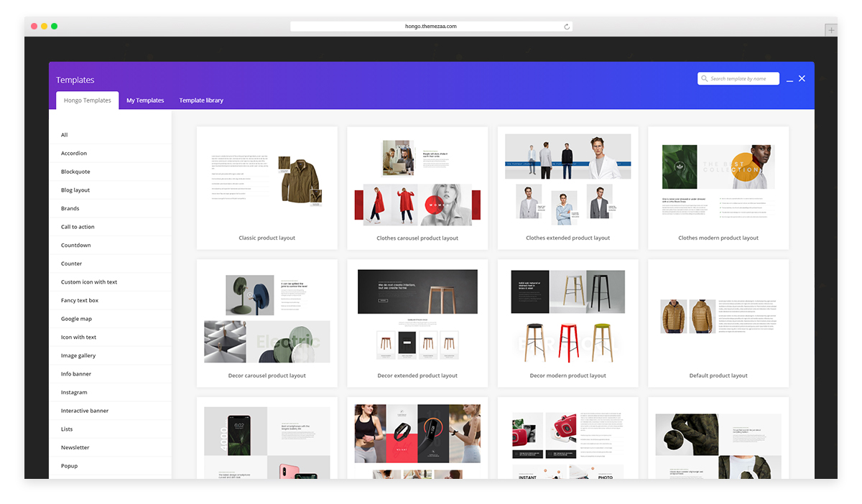Image resolution: width=862 pixels, height=504 pixels.
Task: Select the Blockquote category
Action: coord(110,172)
